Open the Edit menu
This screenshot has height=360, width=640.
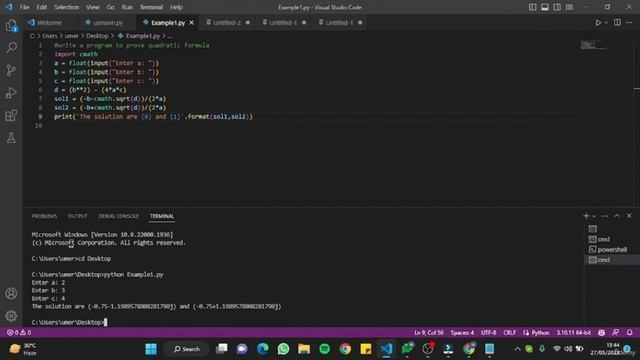[x=42, y=7]
